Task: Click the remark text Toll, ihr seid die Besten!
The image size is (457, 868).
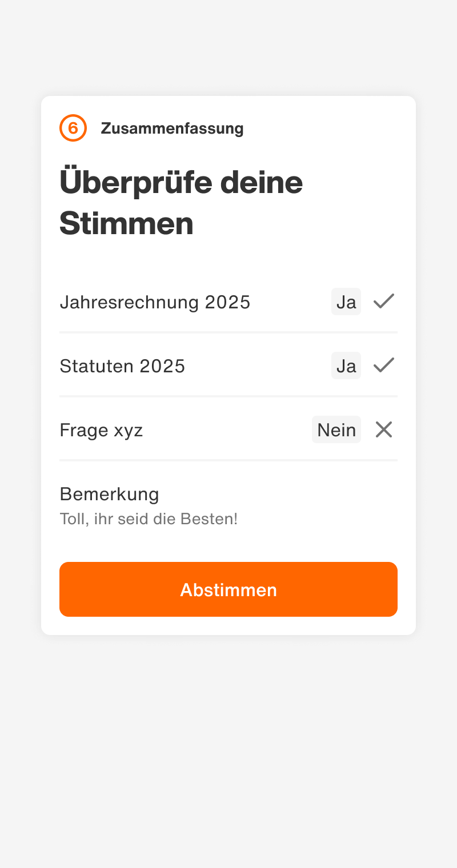Action: 149,519
